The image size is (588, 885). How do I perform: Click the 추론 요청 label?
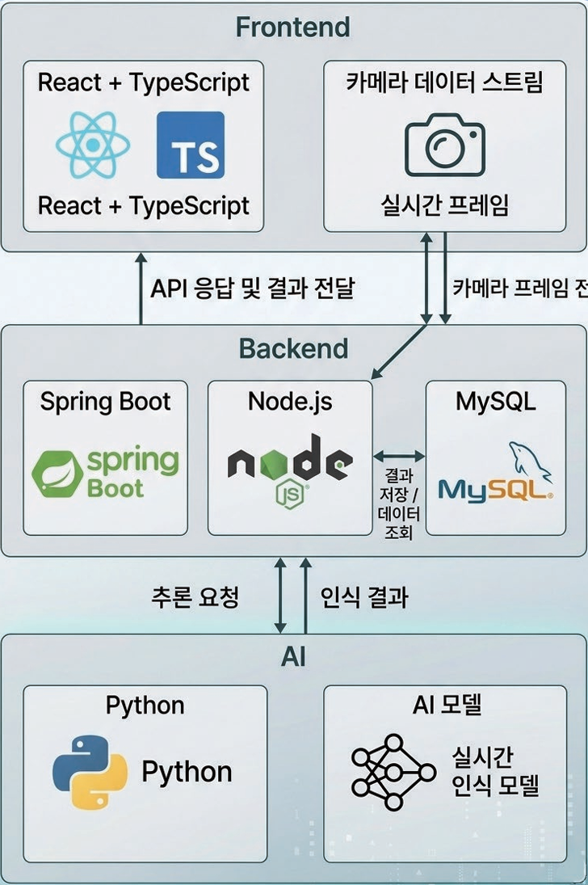coord(195,596)
